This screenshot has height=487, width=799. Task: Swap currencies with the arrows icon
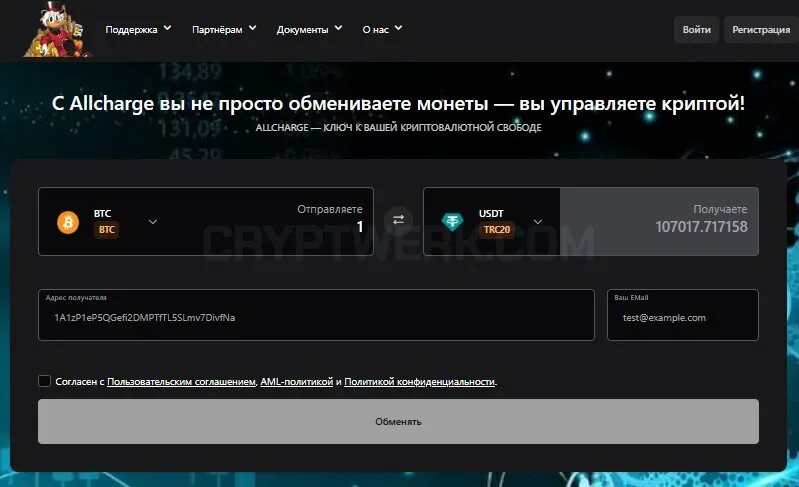(398, 220)
